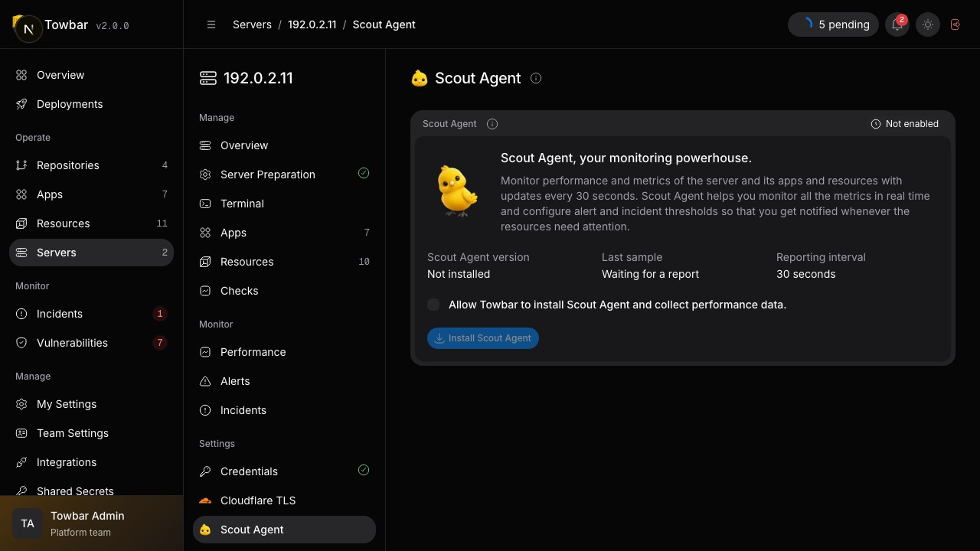Select Scout Agent in server settings
The image size is (980, 551).
point(284,530)
